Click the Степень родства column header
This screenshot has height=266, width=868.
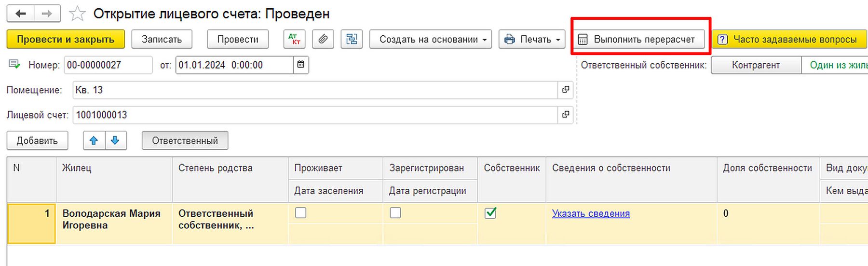pyautogui.click(x=230, y=179)
